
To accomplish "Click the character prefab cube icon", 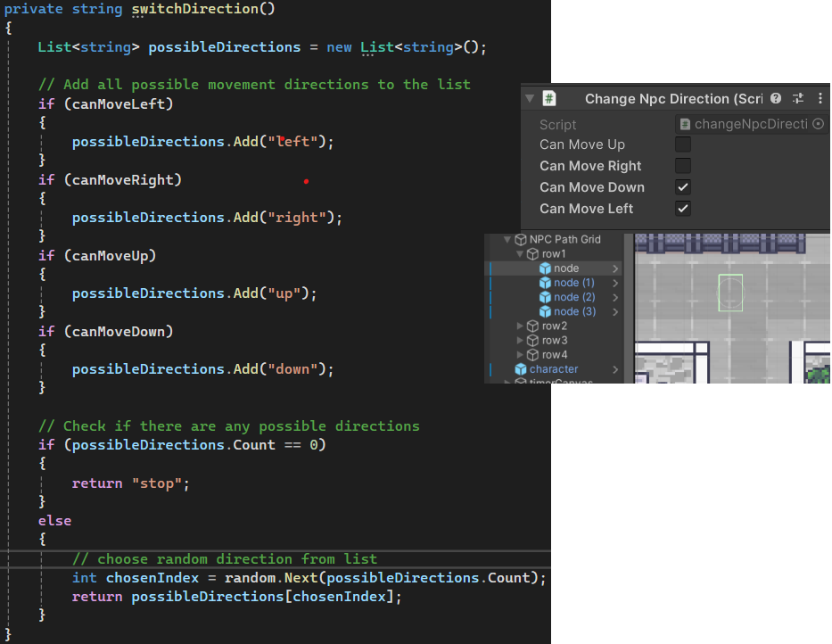I will pyautogui.click(x=521, y=369).
